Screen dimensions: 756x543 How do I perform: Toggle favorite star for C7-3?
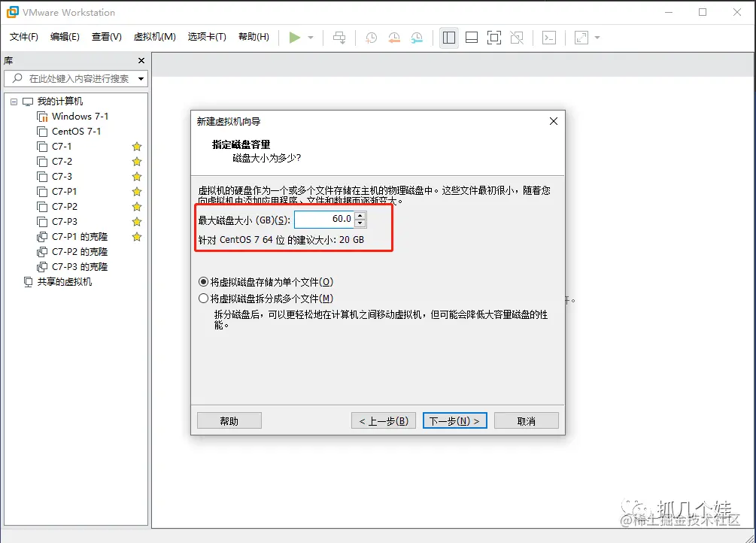(137, 176)
